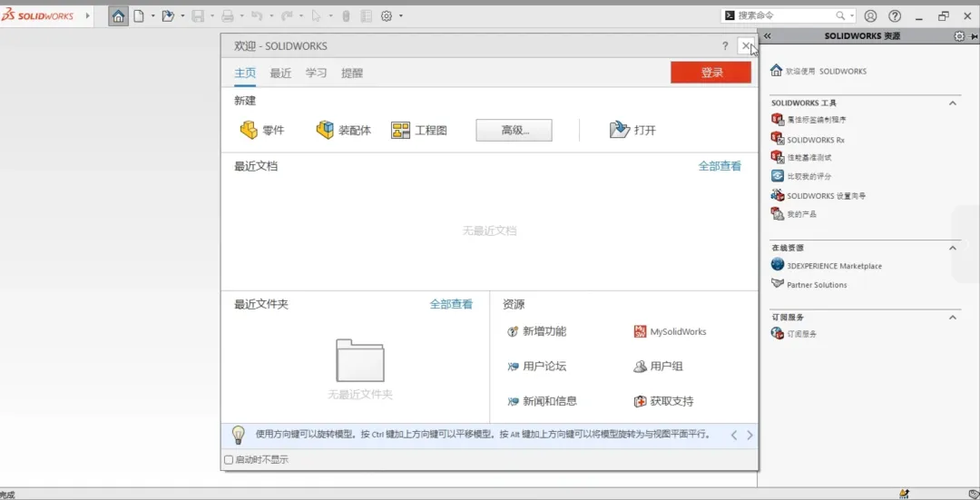
Task: Click the 高级... button
Action: tap(514, 130)
